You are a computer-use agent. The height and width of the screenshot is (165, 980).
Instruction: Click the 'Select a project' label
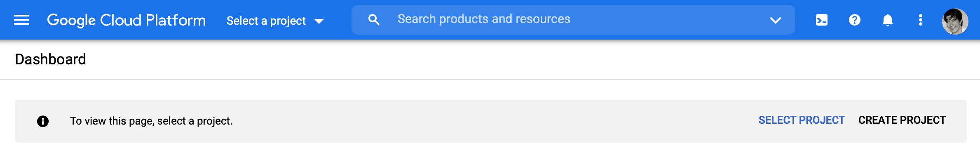pyautogui.click(x=266, y=21)
